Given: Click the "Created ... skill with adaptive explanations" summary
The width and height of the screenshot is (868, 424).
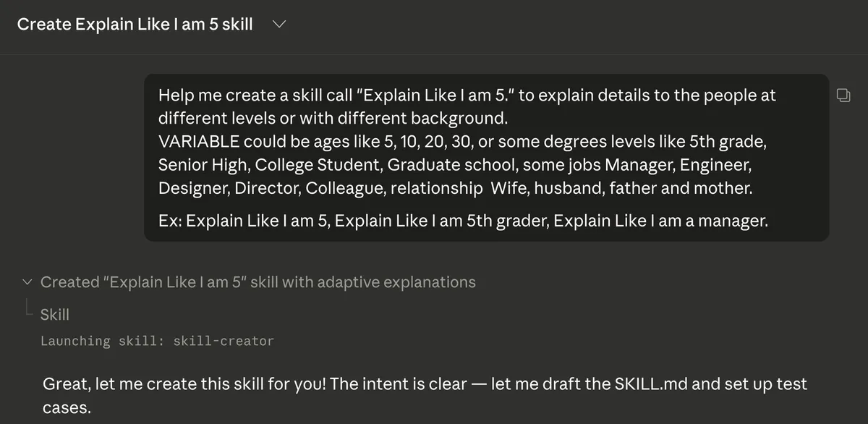Looking at the screenshot, I should click(258, 282).
